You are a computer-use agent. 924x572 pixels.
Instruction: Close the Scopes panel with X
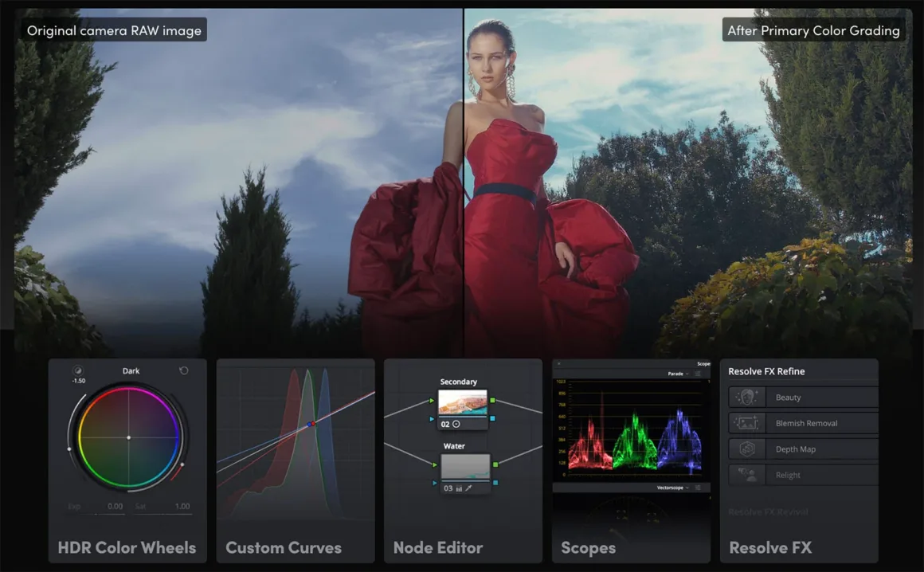click(558, 364)
